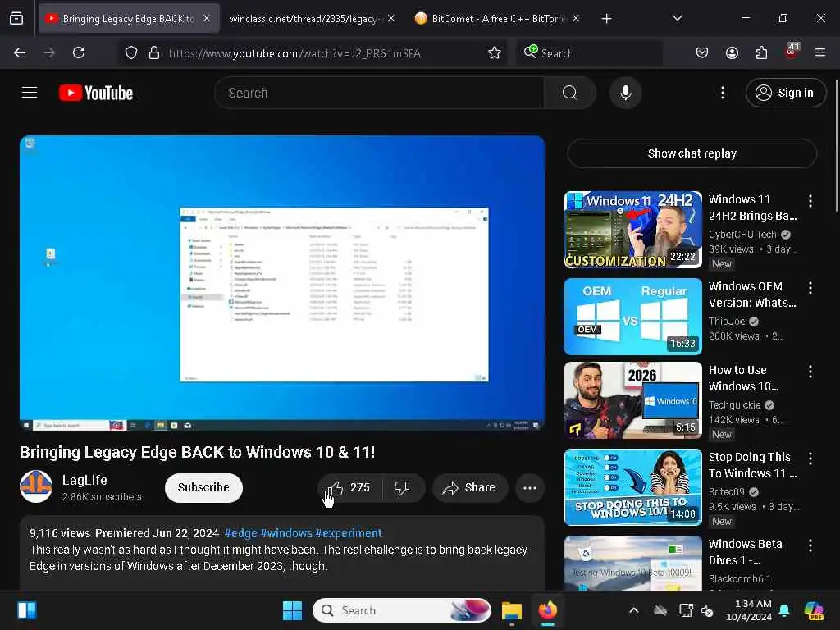Open the uBlock extension badge icon

pos(792,52)
